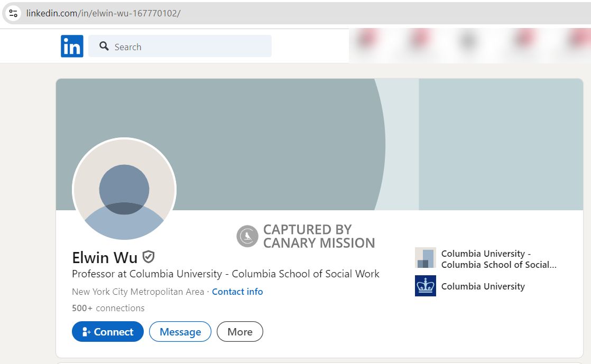The width and height of the screenshot is (591, 364).
Task: Open Elwin Wu's profile photo
Action: 124,189
